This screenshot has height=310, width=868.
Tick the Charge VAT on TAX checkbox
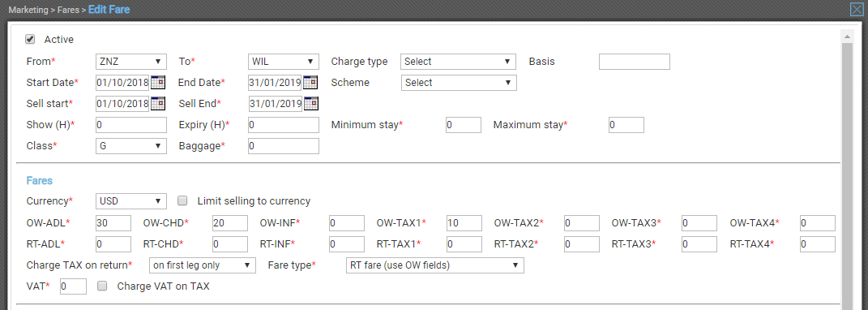coord(102,286)
